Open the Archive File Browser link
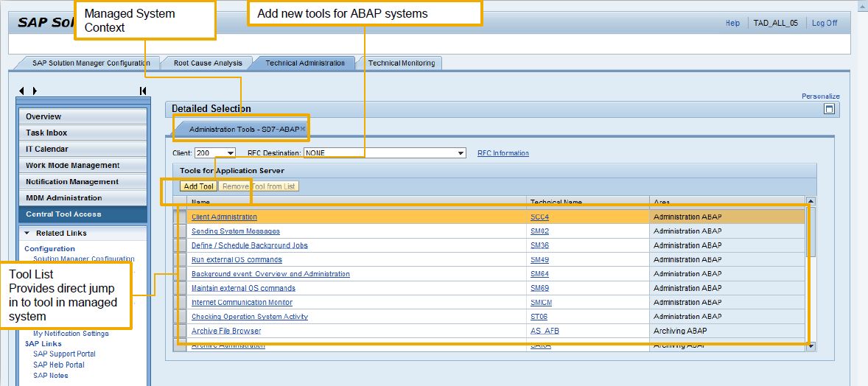 coord(226,331)
